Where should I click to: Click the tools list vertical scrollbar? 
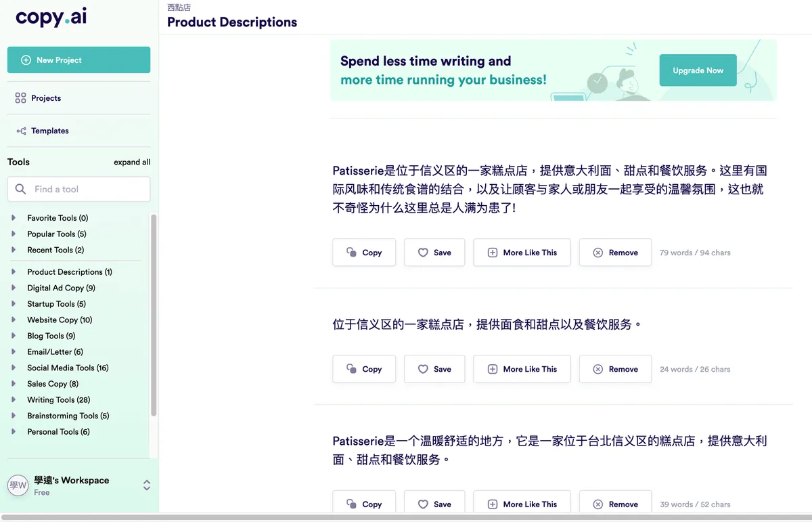pyautogui.click(x=154, y=316)
